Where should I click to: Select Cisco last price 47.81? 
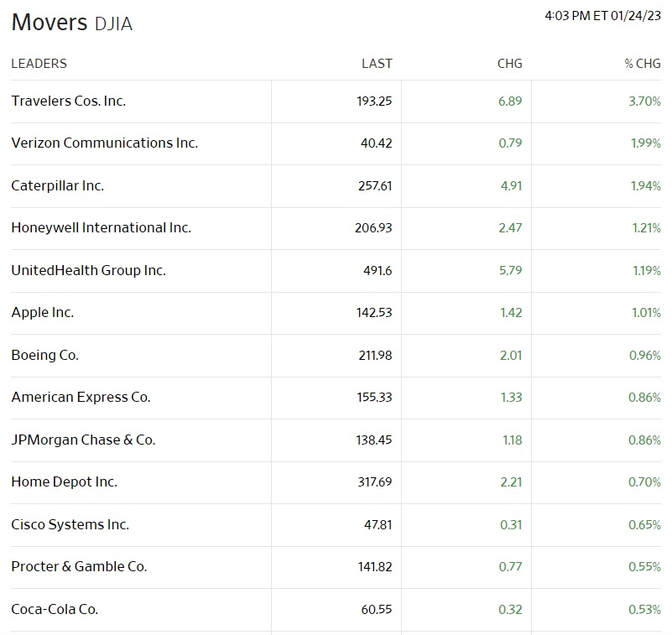coord(378,525)
